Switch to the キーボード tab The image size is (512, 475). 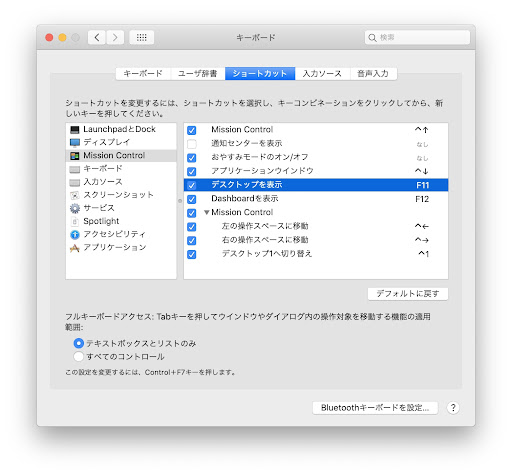(x=143, y=73)
